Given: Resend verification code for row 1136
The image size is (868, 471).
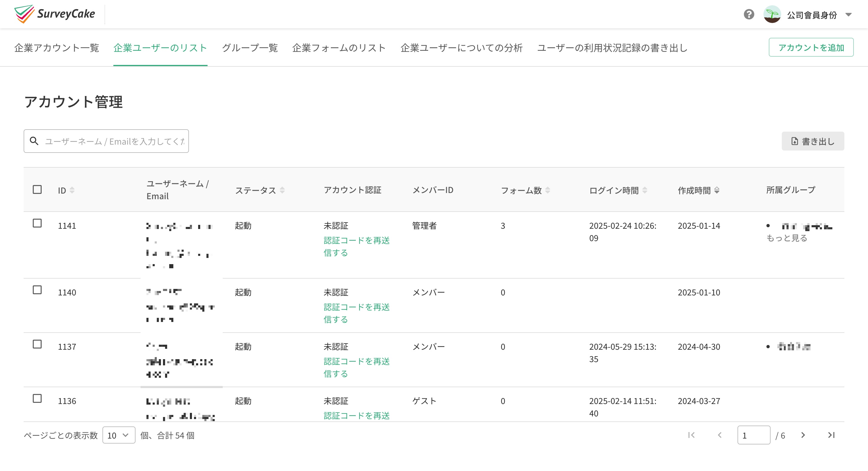Looking at the screenshot, I should point(357,416).
